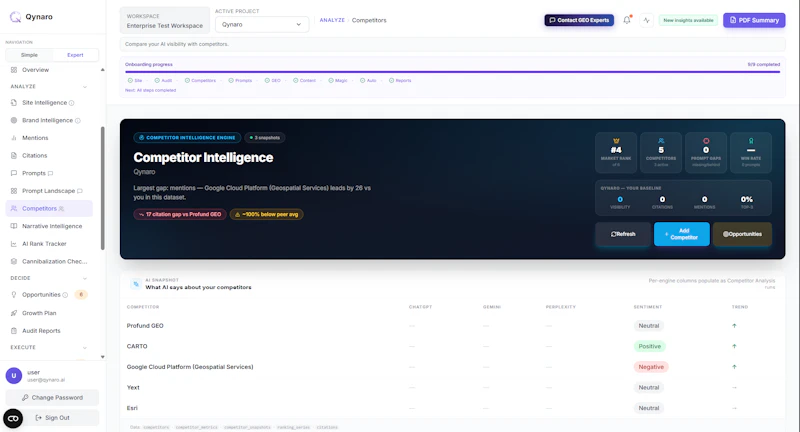Click the Content onboarding step
Viewport: 800px width, 432px height.
tap(305, 81)
